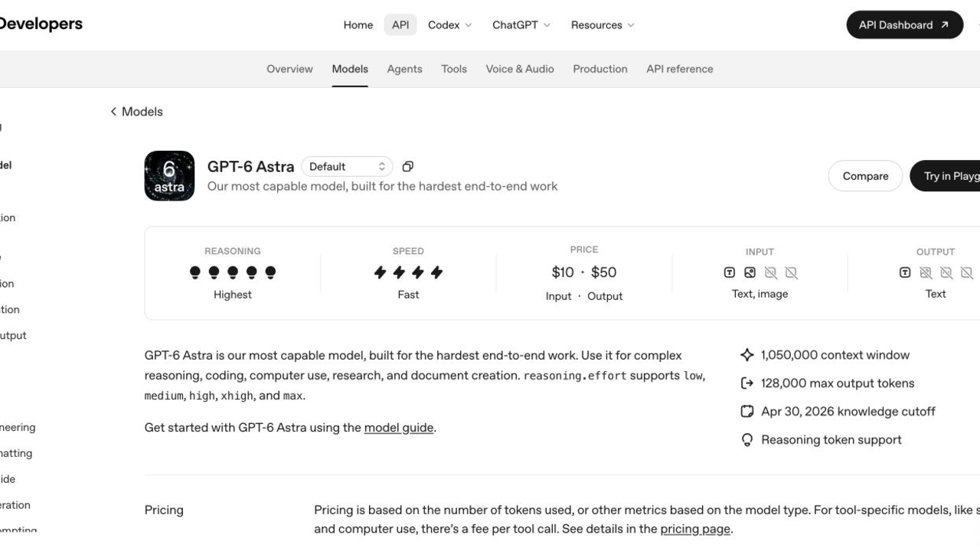Screen dimensions: 980x551
Task: Switch to the Production tab
Action: (600, 69)
